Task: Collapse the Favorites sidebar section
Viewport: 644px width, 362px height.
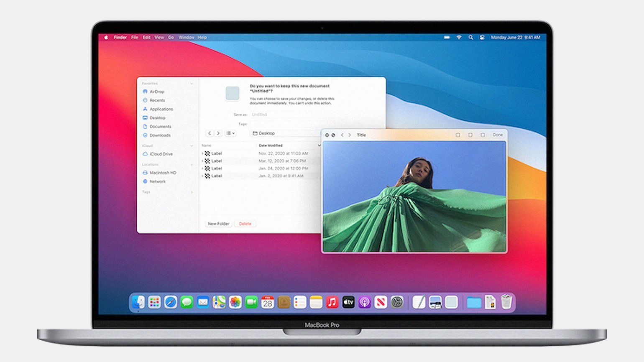Action: (x=192, y=84)
